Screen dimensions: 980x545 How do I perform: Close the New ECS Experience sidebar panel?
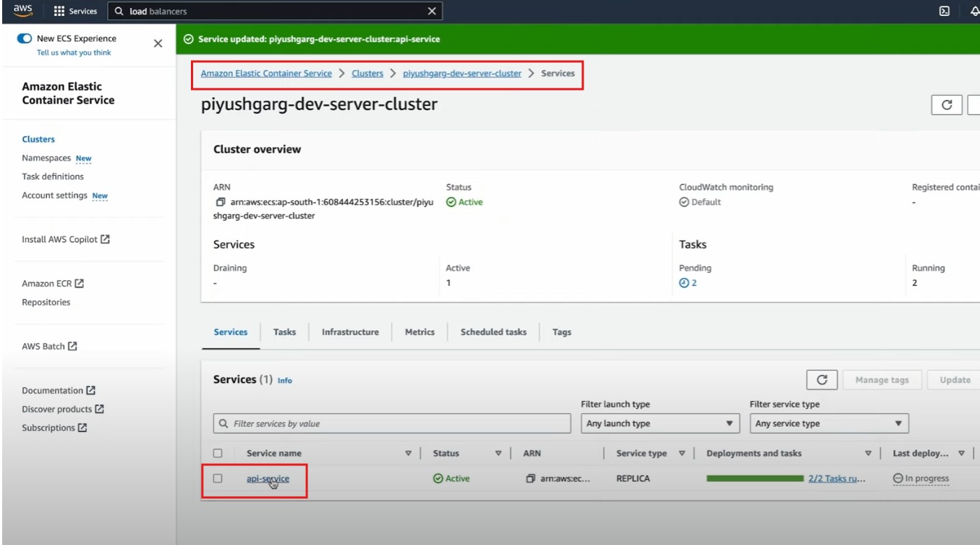tap(158, 43)
